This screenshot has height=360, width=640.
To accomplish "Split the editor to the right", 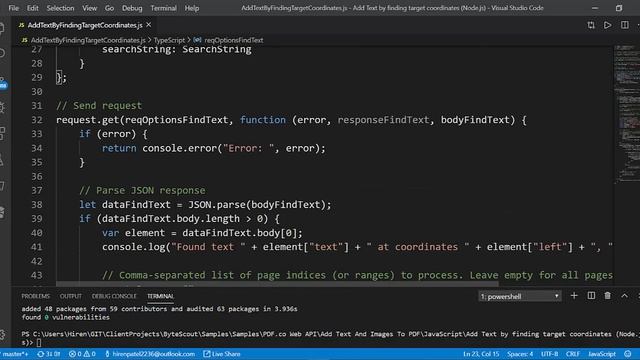I will [624, 25].
